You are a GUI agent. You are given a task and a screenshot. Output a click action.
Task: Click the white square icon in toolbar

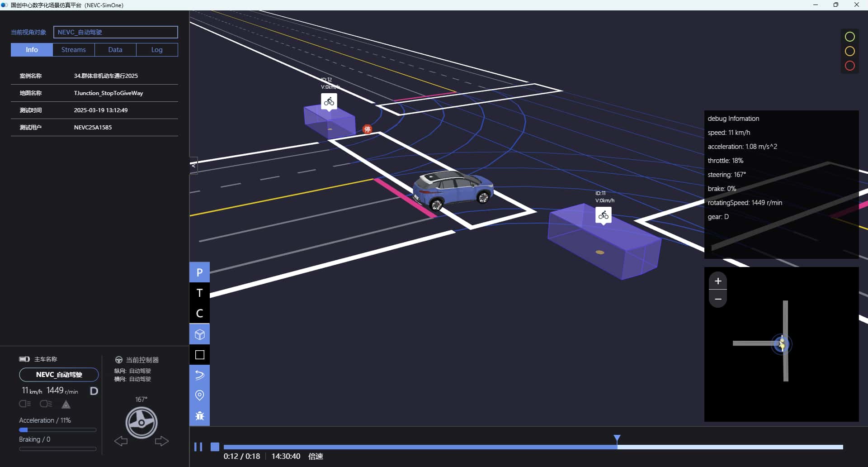pyautogui.click(x=199, y=355)
